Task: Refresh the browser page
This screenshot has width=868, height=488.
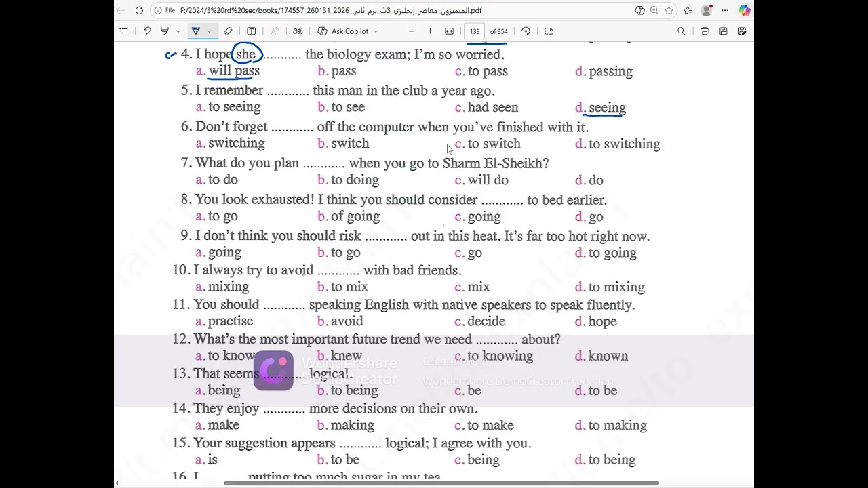Action: pyautogui.click(x=139, y=10)
